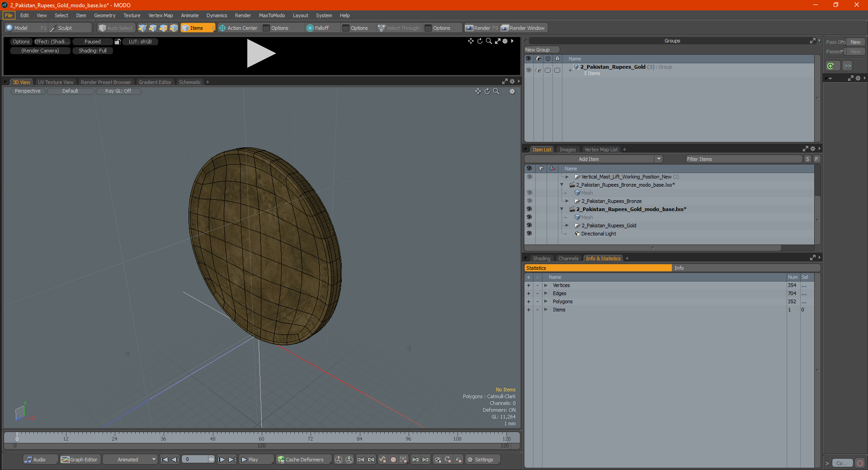This screenshot has width=868, height=470.
Task: Go to first frame
Action: [165, 460]
